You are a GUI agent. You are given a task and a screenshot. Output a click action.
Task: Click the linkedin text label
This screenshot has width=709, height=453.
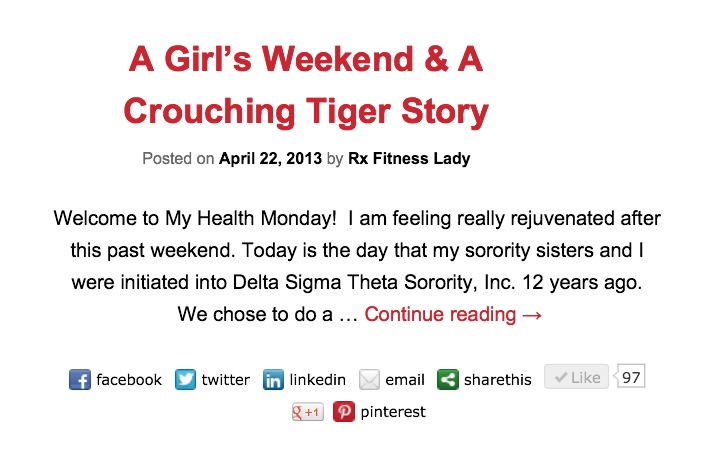(317, 379)
